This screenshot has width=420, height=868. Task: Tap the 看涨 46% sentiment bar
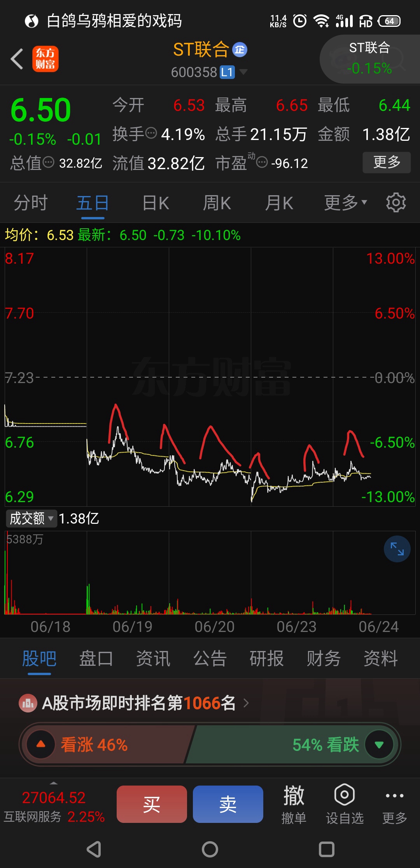[109, 744]
